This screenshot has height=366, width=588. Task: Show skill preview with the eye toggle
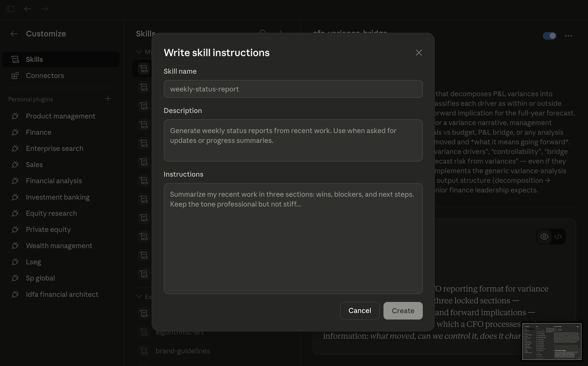pos(544,237)
